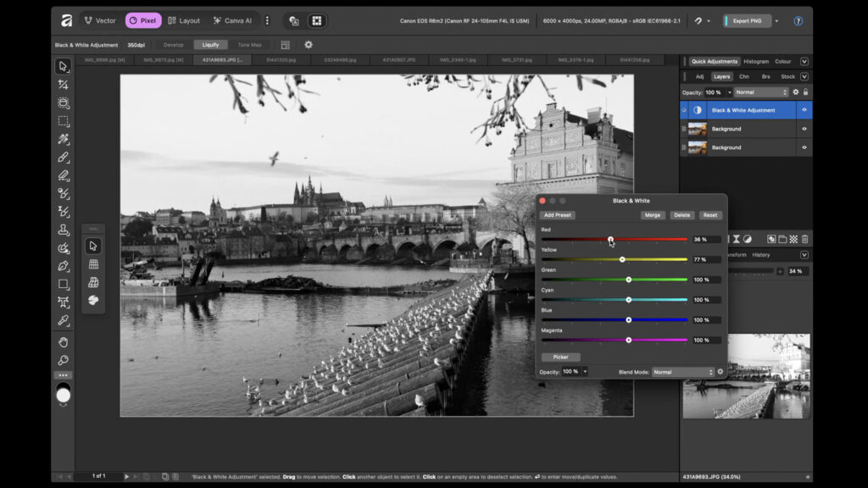
Task: Select the Paint Brush tool
Action: point(63,158)
